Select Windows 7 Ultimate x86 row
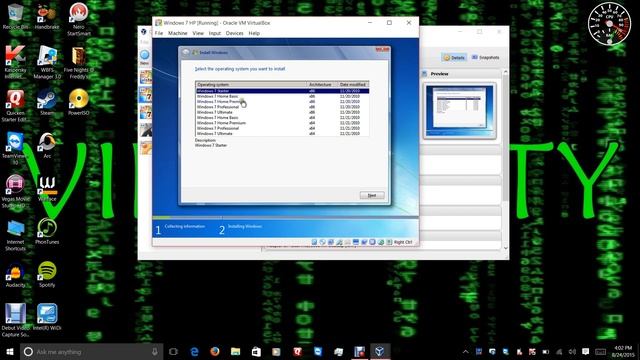640x360 pixels. 282,112
